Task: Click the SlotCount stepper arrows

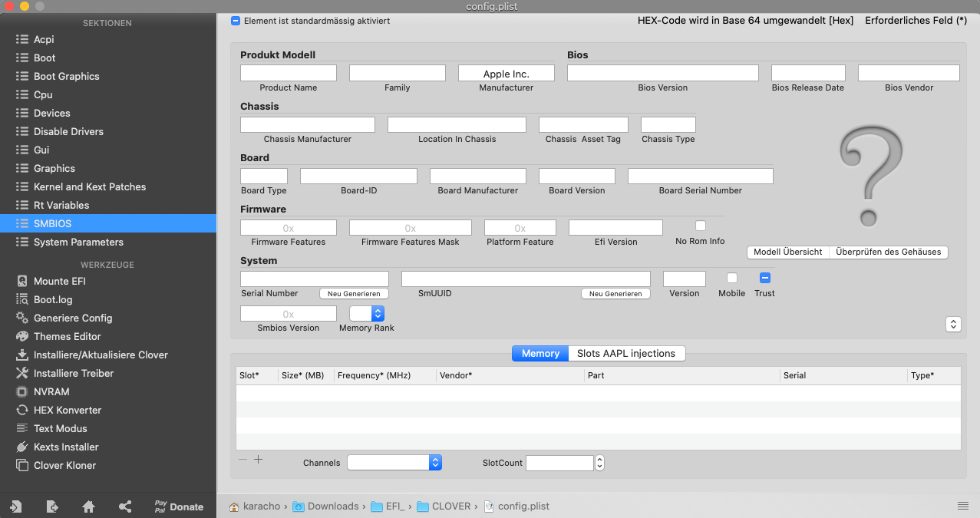Action: click(599, 463)
